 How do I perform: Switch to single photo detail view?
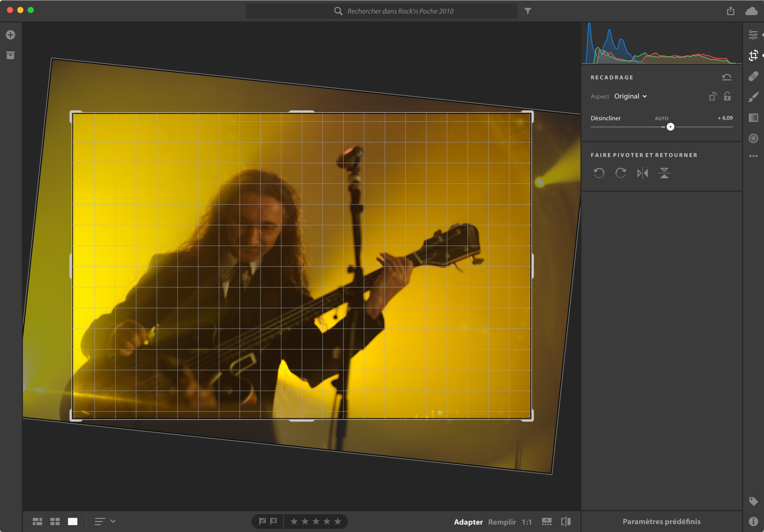coord(73,521)
